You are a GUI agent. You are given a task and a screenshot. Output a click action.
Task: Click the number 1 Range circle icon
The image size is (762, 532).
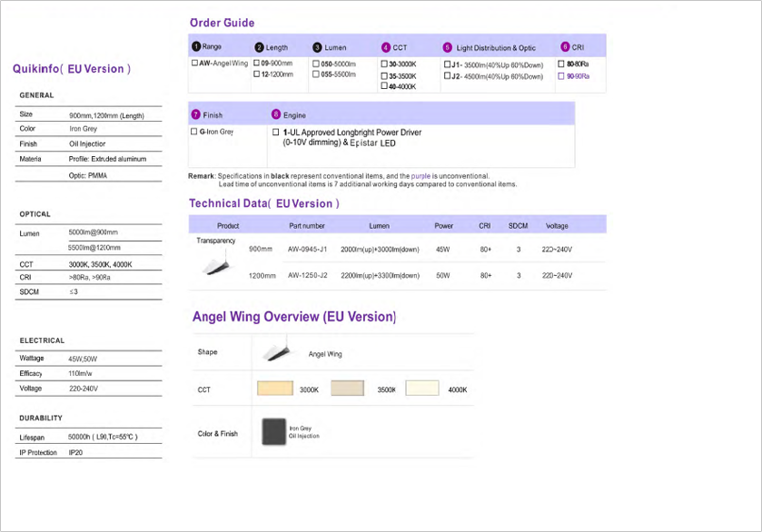[x=196, y=47]
